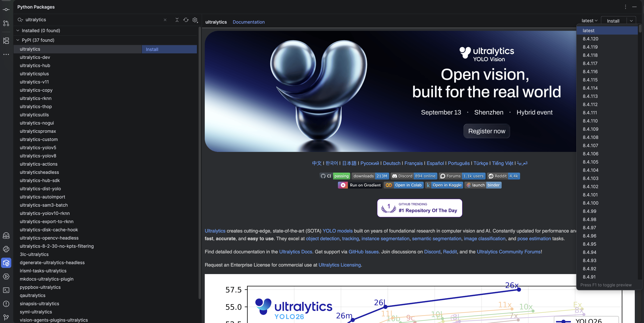Viewport: 644px width, 323px height.
Task: Open the ultralytics Documentation link
Action: (249, 22)
